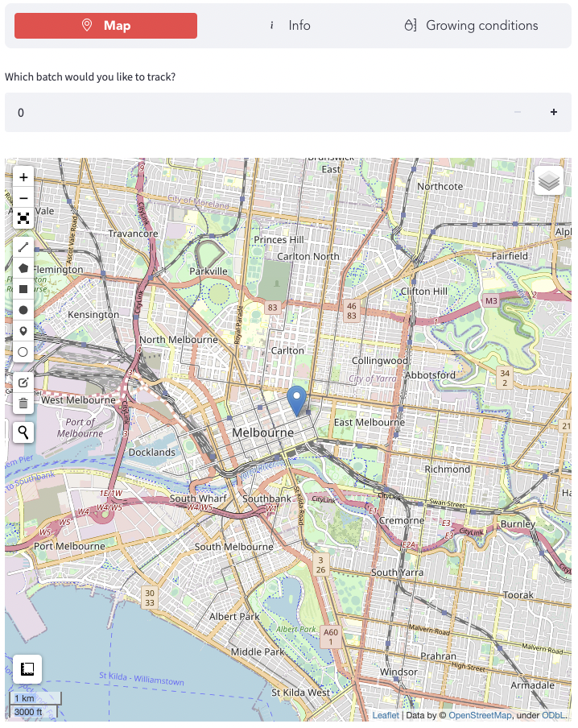
Task: Click the 'South Wharf' map label
Action: pos(198,498)
